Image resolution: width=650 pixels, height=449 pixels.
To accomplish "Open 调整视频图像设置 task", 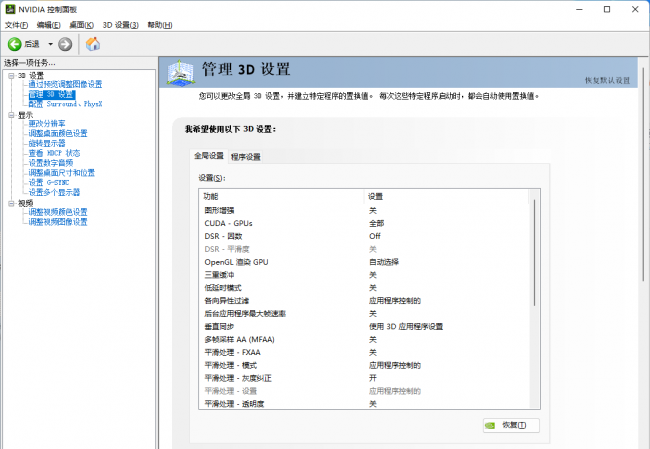I will point(58,222).
